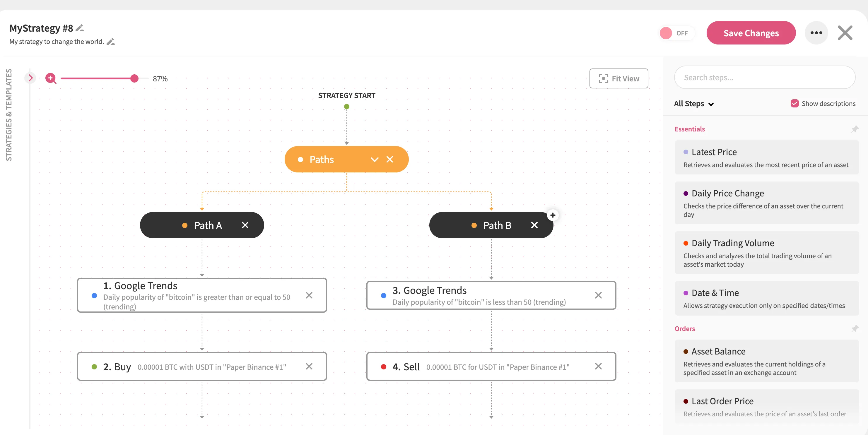Uncheck Show descriptions checkbox
The width and height of the screenshot is (868, 435).
pos(794,103)
